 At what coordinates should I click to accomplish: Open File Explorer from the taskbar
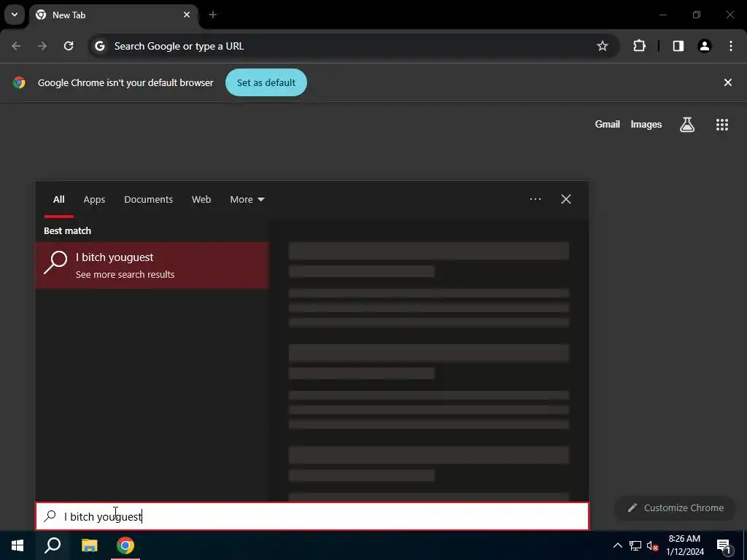click(89, 545)
